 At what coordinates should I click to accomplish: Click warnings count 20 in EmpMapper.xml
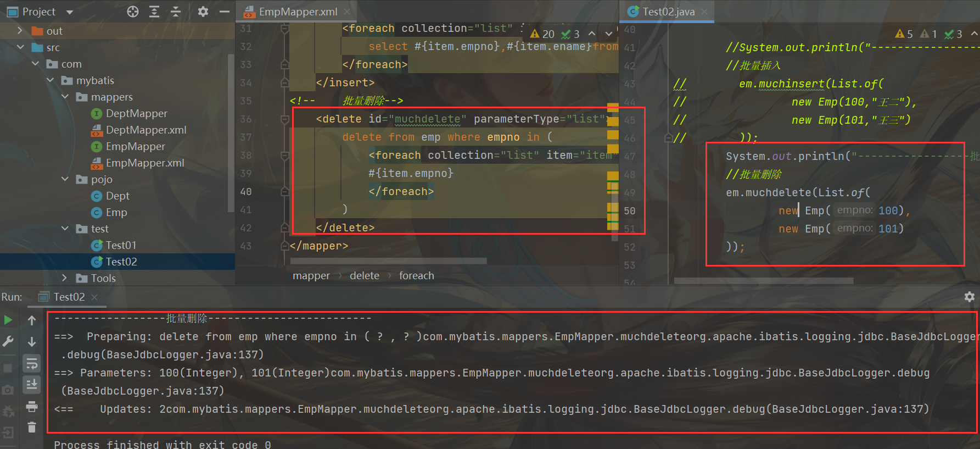[x=542, y=34]
